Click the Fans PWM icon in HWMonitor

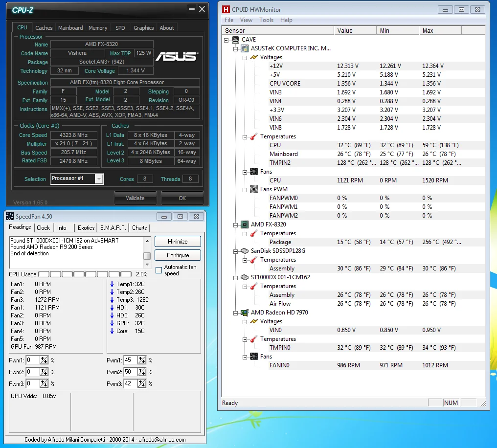[254, 189]
